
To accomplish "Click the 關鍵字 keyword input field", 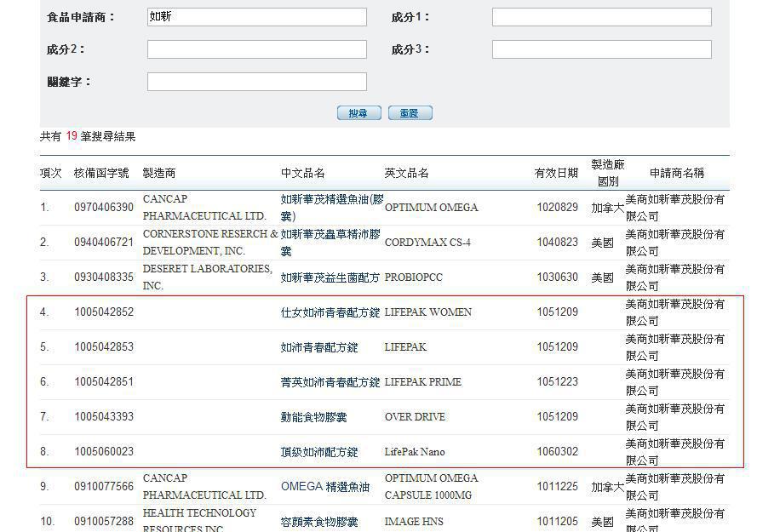I will [257, 82].
